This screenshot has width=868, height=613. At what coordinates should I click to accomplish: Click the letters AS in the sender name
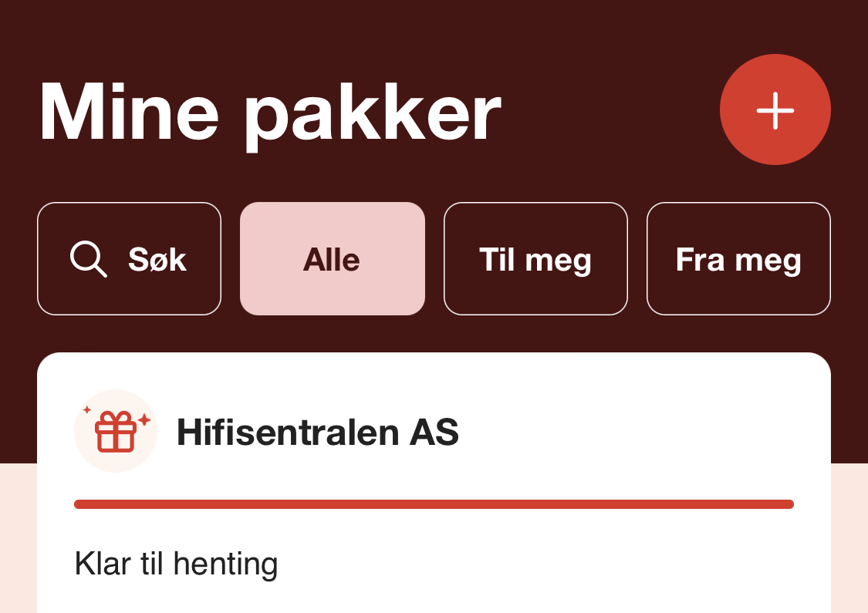434,432
